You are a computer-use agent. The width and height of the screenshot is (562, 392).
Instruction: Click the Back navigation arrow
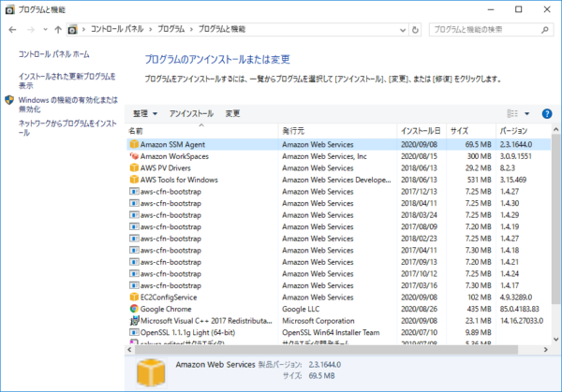tap(12, 30)
